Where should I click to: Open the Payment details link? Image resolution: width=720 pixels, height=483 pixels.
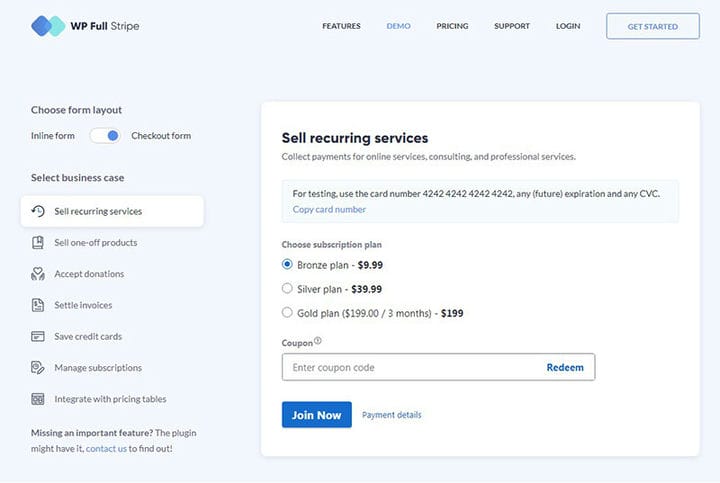tap(392, 415)
